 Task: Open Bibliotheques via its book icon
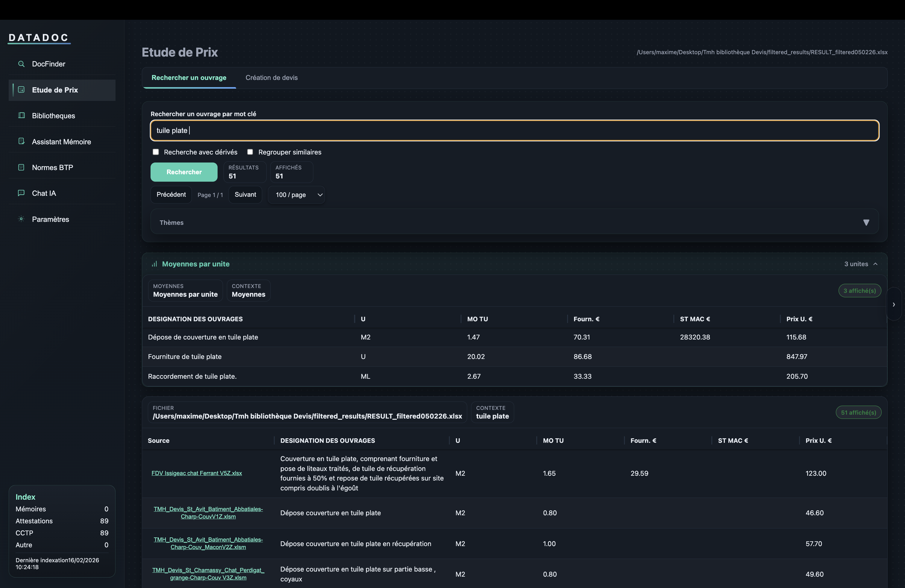click(21, 116)
